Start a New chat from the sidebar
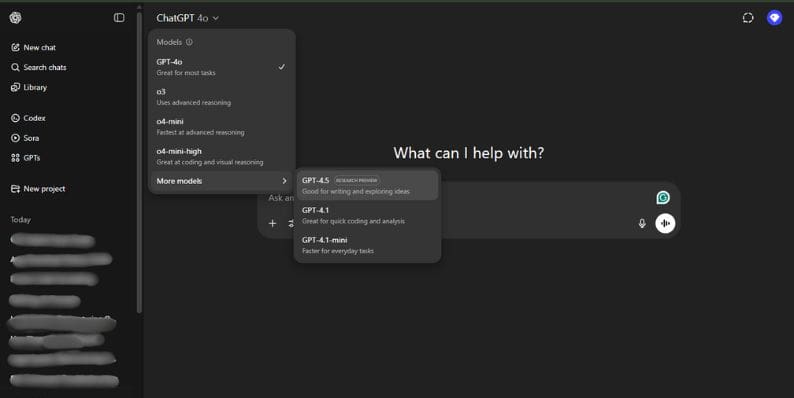 coord(33,47)
